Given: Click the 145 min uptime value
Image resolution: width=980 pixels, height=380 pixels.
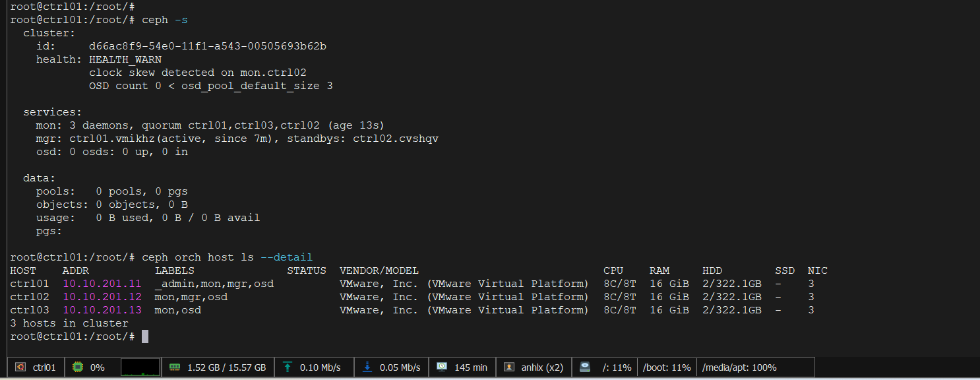Looking at the screenshot, I should coord(471,367).
